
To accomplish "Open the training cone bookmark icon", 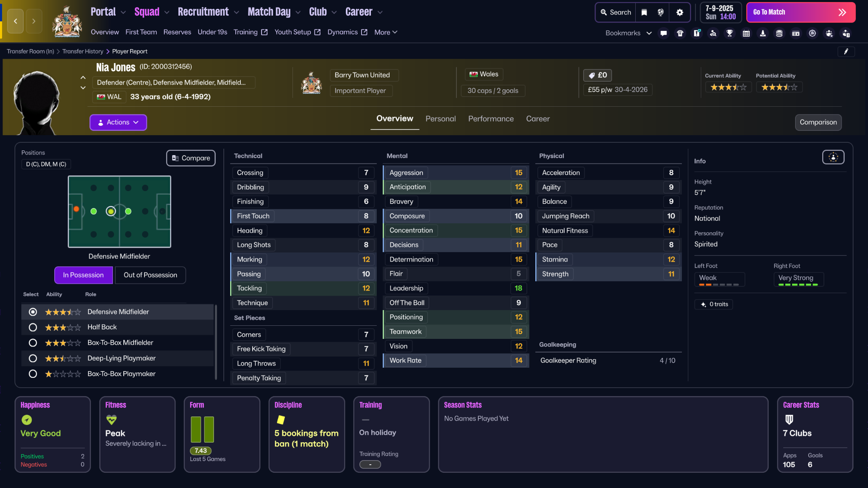I will (762, 33).
